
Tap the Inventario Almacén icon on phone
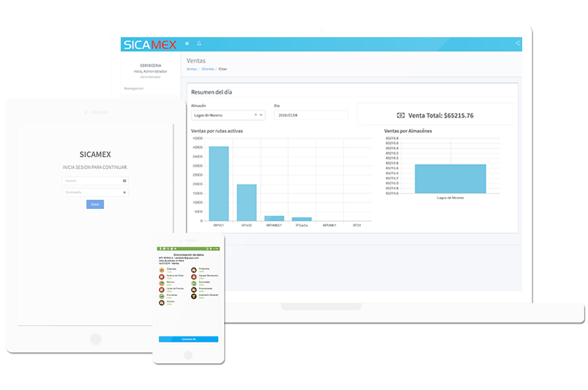pyautogui.click(x=194, y=296)
